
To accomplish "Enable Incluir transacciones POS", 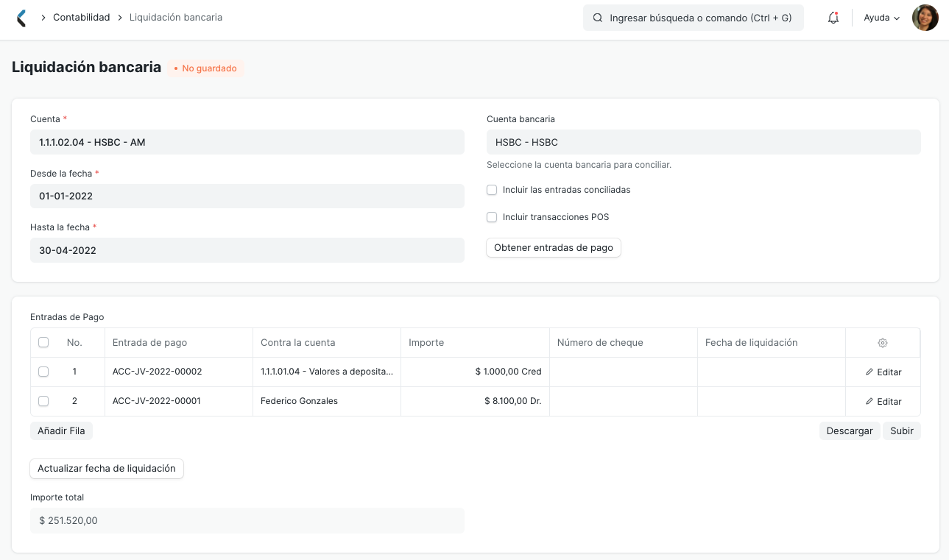I will pyautogui.click(x=492, y=217).
